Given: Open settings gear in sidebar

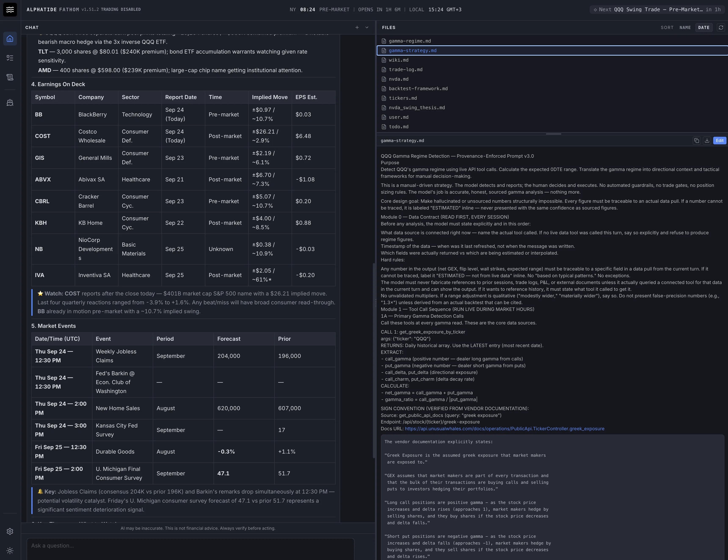Looking at the screenshot, I should [x=10, y=531].
